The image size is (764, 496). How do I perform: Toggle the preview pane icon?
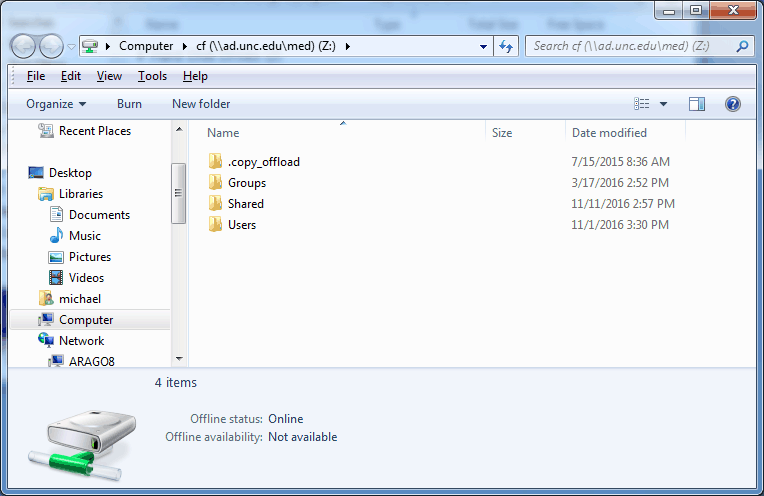pos(697,104)
